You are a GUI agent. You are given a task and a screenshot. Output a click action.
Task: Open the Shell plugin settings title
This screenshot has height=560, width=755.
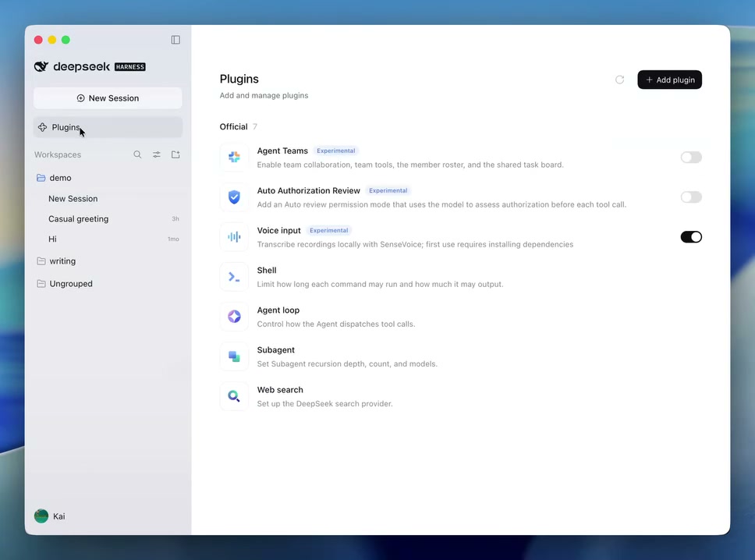click(x=267, y=270)
